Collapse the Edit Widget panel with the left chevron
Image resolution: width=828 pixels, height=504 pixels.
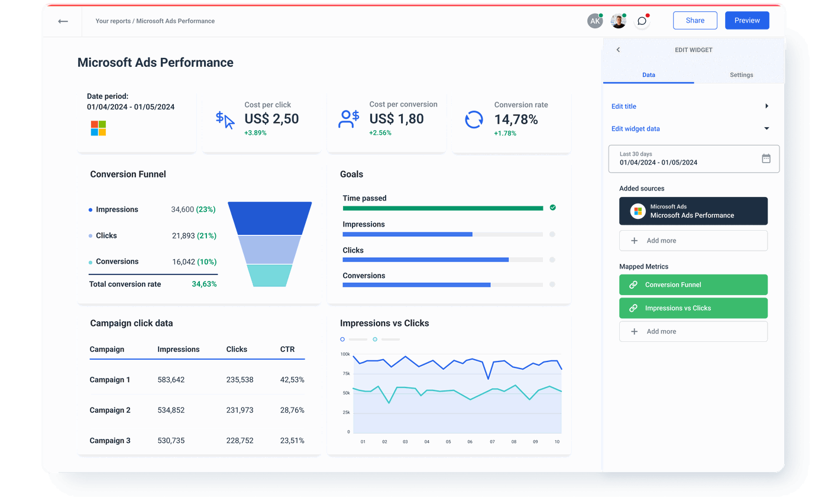pos(618,50)
